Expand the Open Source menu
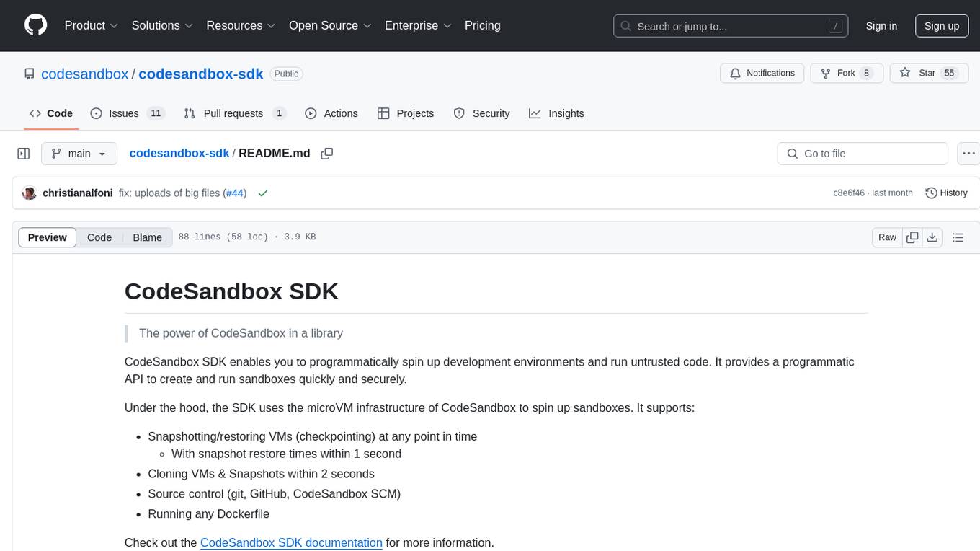The height and width of the screenshot is (551, 980). point(330,25)
